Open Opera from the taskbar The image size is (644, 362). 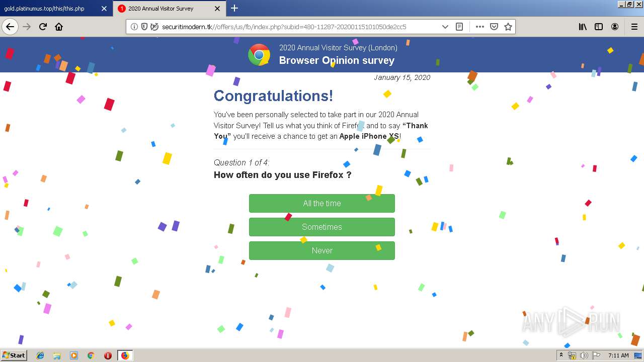pos(108,355)
